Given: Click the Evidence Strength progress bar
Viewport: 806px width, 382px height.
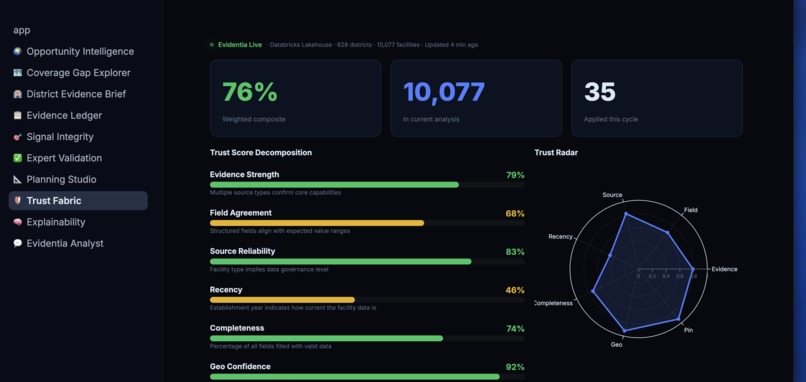Looking at the screenshot, I should (x=367, y=185).
